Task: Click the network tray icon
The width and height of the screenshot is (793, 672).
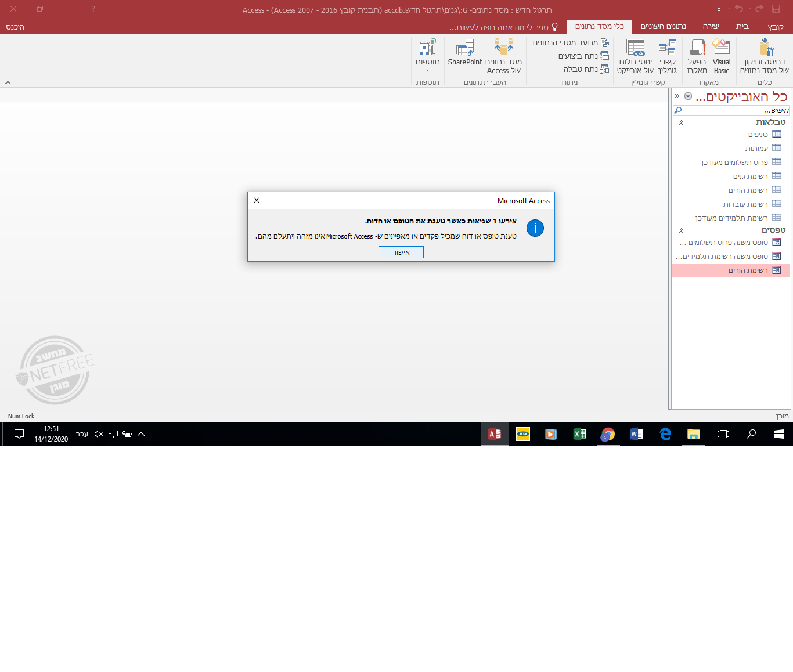Action: [x=113, y=434]
